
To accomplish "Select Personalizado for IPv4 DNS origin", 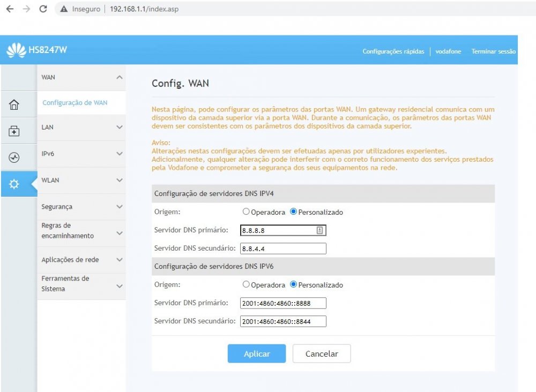I will coord(293,212).
